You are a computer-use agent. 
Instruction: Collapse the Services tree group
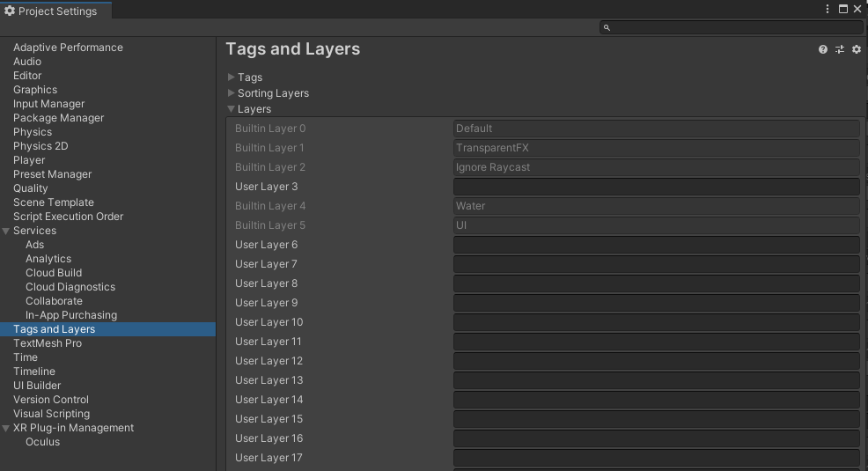click(x=6, y=231)
